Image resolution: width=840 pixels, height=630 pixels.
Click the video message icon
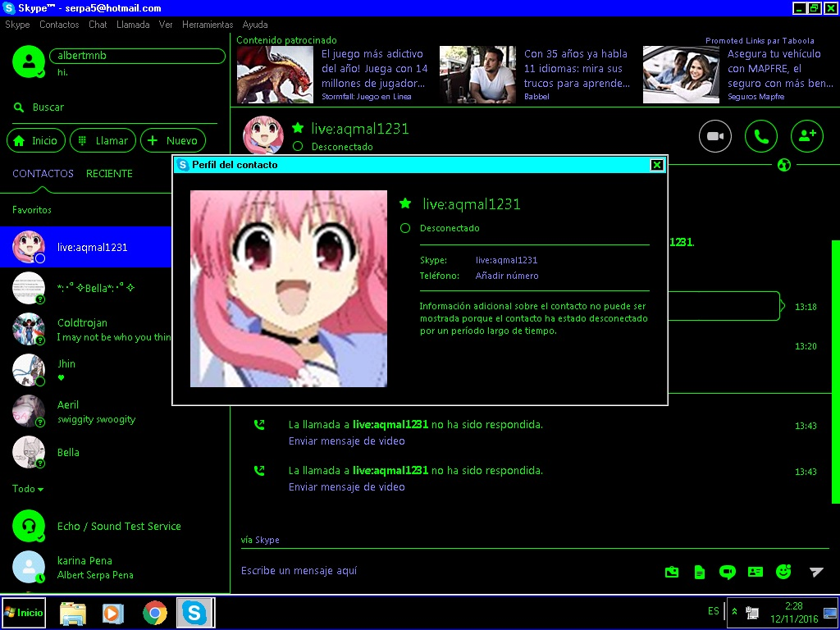click(727, 572)
